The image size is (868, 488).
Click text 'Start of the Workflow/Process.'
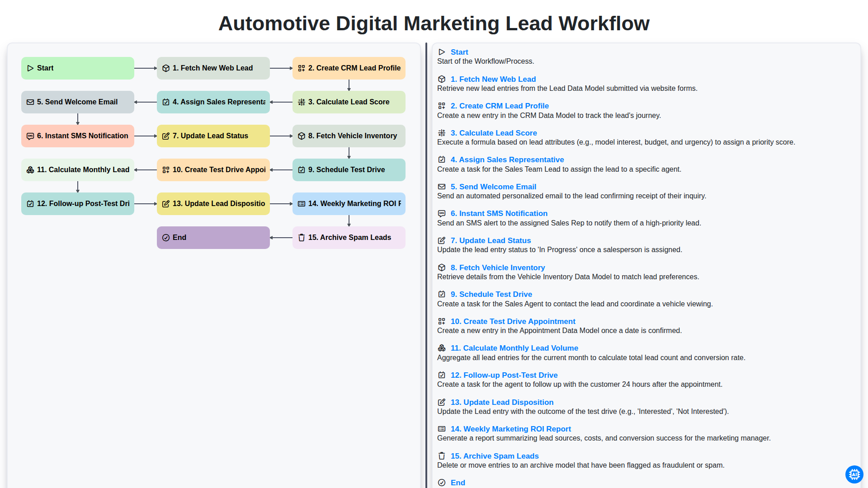pyautogui.click(x=486, y=61)
